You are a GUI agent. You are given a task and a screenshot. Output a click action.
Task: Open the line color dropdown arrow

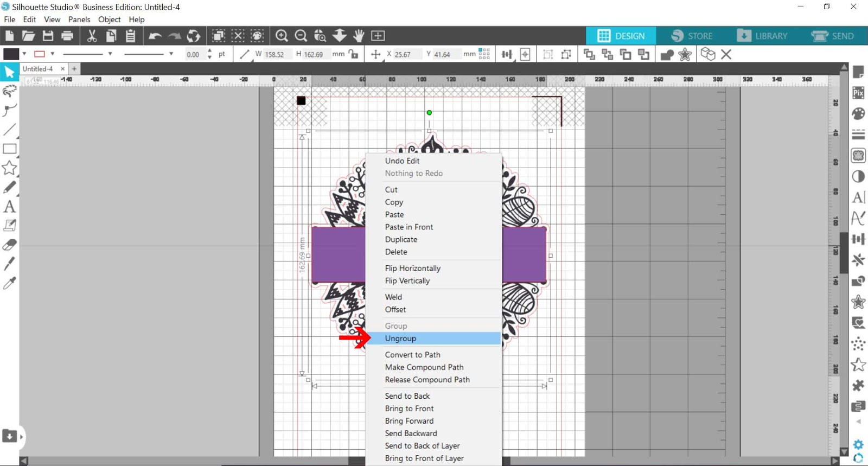pos(52,54)
